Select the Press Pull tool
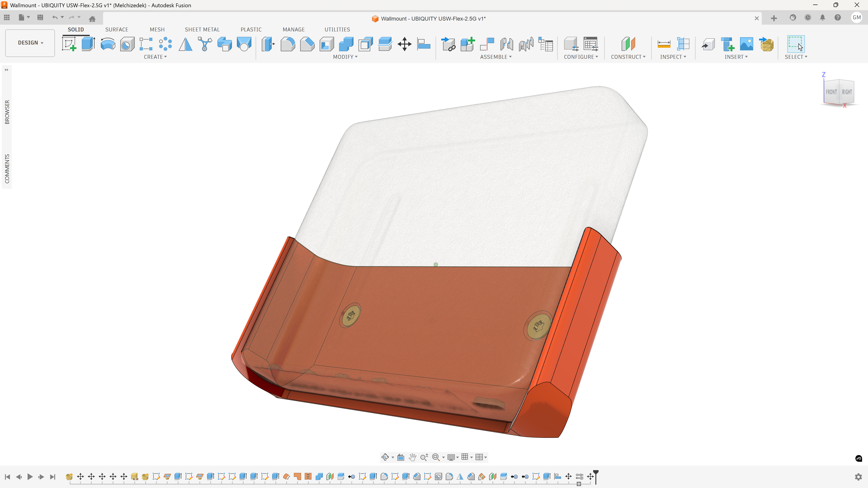This screenshot has height=488, width=868. coord(268,44)
